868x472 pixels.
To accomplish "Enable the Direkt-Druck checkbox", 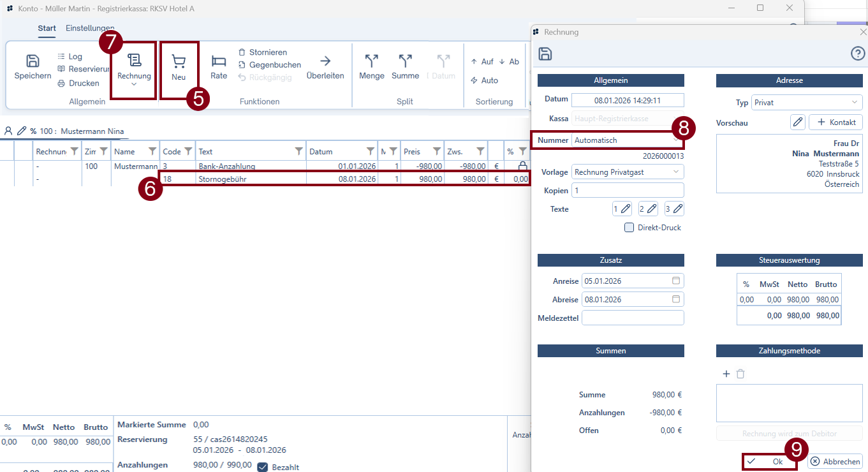I will (629, 228).
